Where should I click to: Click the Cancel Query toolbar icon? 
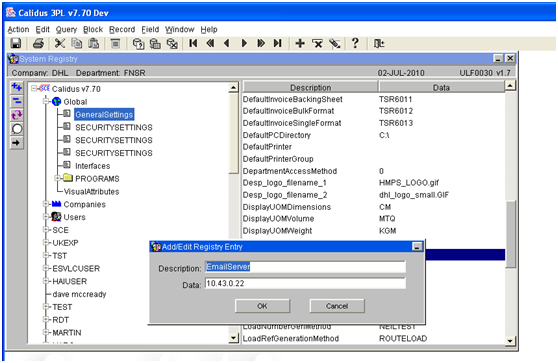coord(172,43)
